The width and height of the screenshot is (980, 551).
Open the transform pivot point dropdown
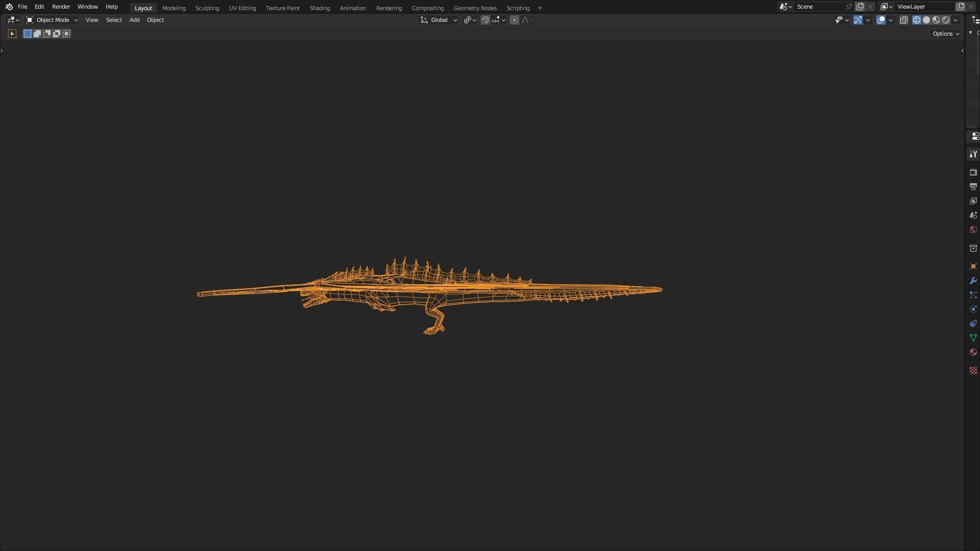coord(470,20)
